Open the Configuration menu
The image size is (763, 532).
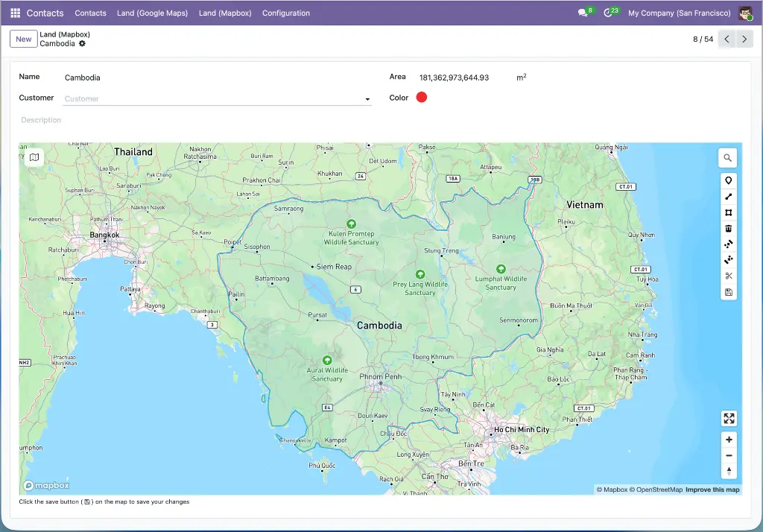(x=286, y=13)
